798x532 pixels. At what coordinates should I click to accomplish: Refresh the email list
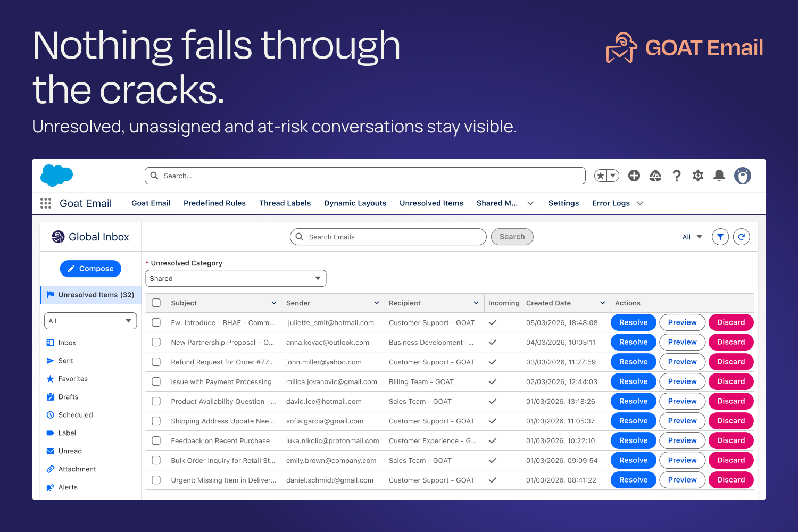pyautogui.click(x=742, y=237)
